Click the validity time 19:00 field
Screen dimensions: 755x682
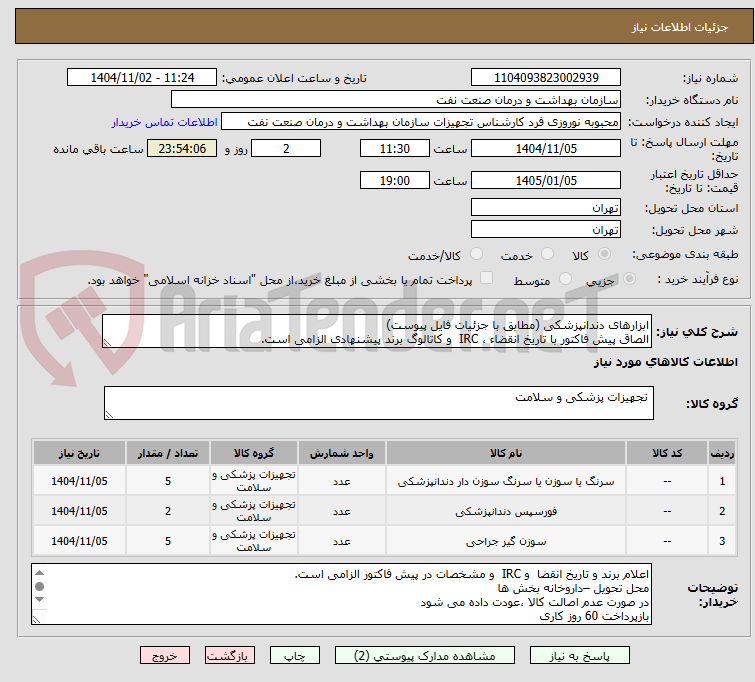pos(394,181)
